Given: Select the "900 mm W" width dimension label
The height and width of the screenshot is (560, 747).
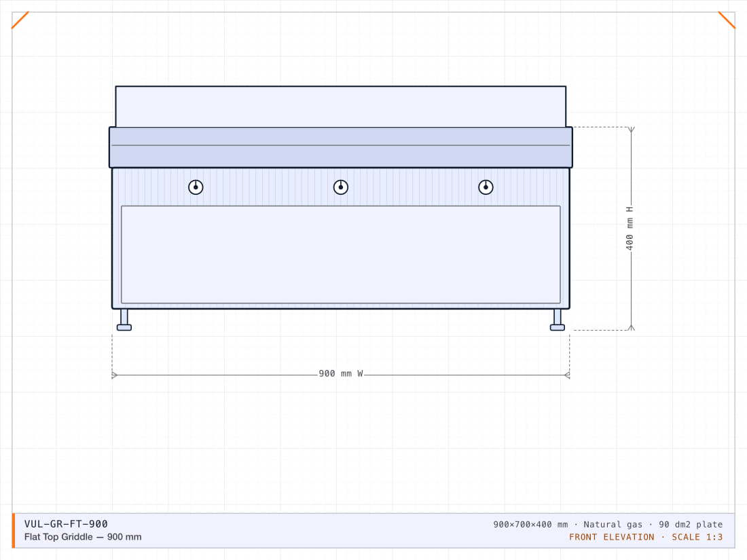Looking at the screenshot, I should click(x=341, y=374).
